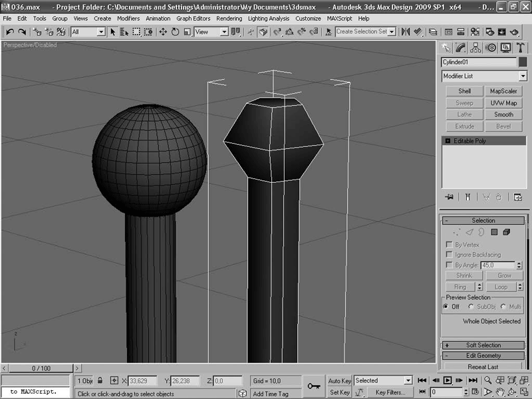Expand the Editable Poly stack entry
532x399 pixels.
click(448, 141)
